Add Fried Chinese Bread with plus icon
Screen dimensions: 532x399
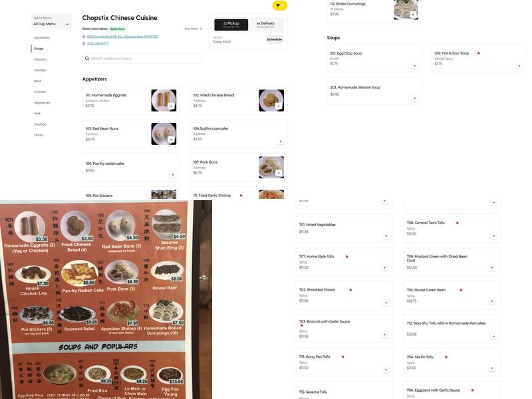[x=279, y=106]
